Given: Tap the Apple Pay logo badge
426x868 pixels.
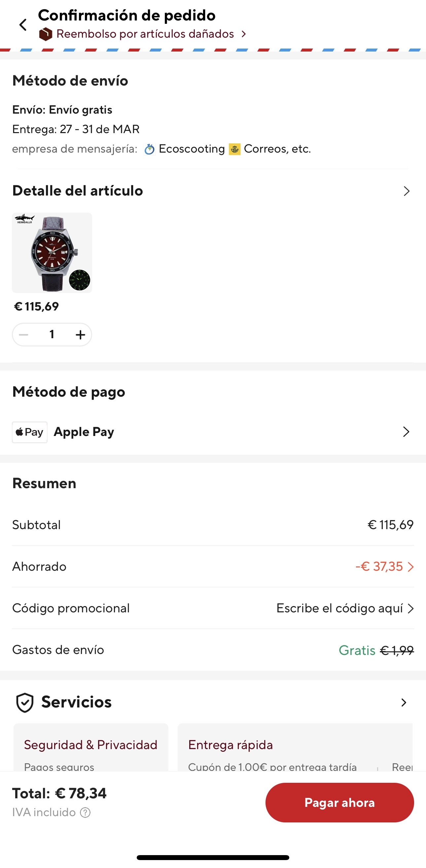Looking at the screenshot, I should [x=30, y=432].
